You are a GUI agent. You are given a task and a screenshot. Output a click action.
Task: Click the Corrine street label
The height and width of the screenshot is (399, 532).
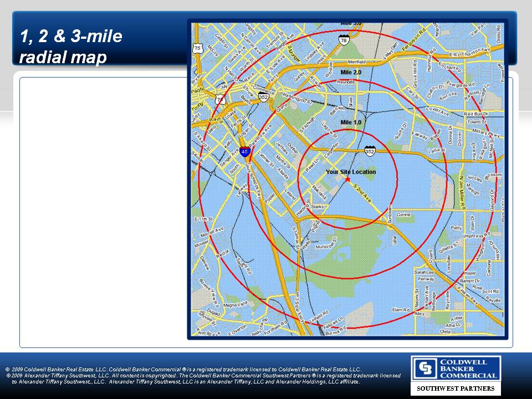[x=403, y=214]
